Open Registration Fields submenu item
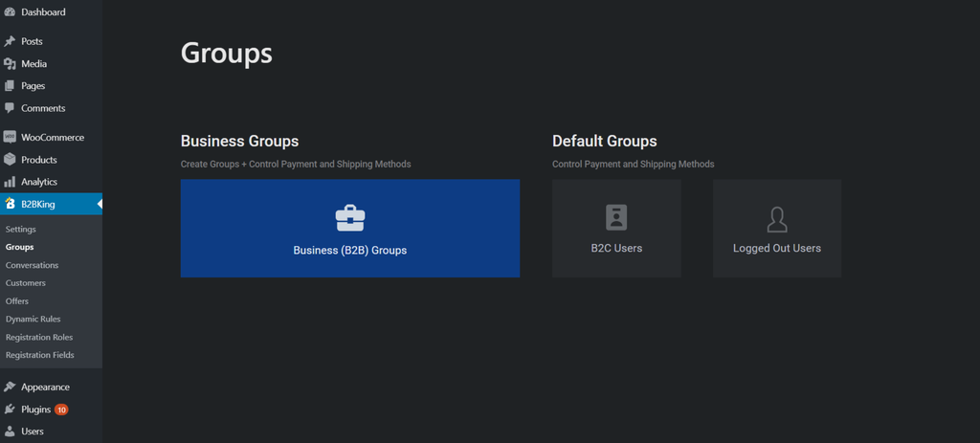Viewport: 980px width, 443px height. pyautogui.click(x=40, y=355)
